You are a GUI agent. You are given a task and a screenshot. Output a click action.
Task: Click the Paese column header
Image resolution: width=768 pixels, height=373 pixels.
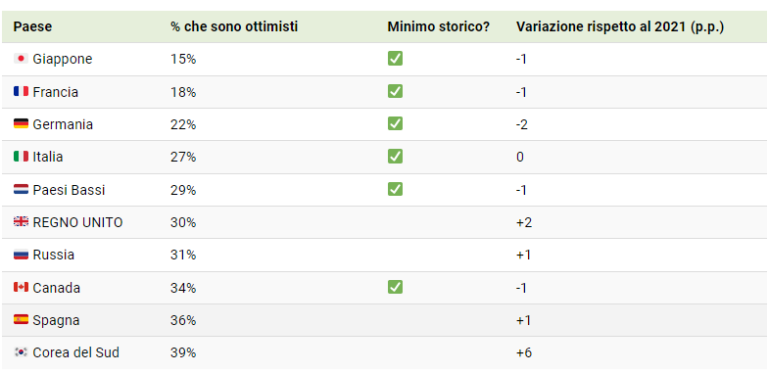click(32, 27)
